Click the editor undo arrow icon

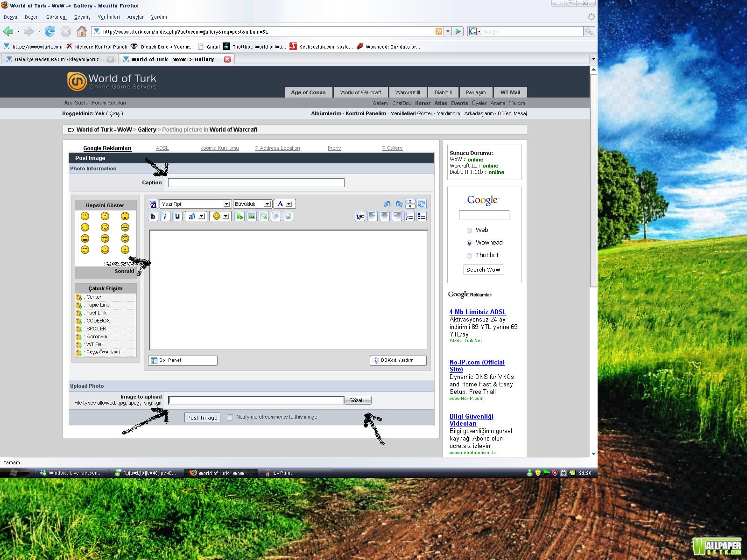coord(387,204)
